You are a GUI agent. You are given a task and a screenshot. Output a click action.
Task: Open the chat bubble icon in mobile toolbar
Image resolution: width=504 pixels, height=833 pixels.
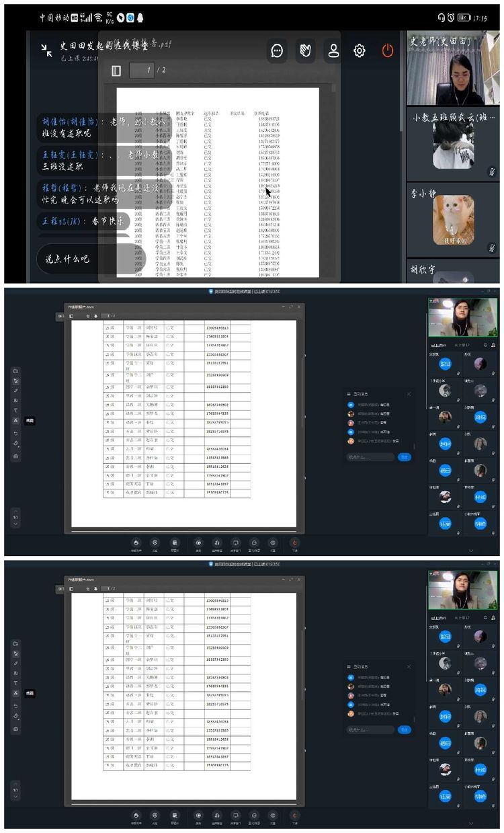[x=277, y=50]
